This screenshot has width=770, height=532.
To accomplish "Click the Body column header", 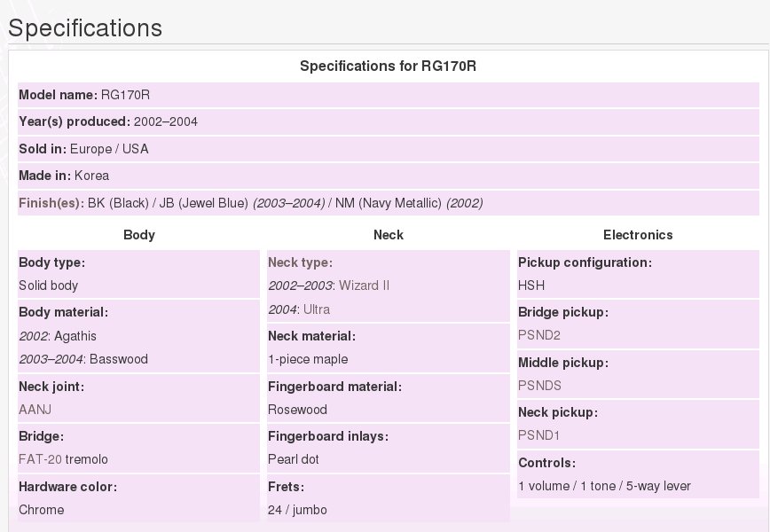I will [139, 235].
